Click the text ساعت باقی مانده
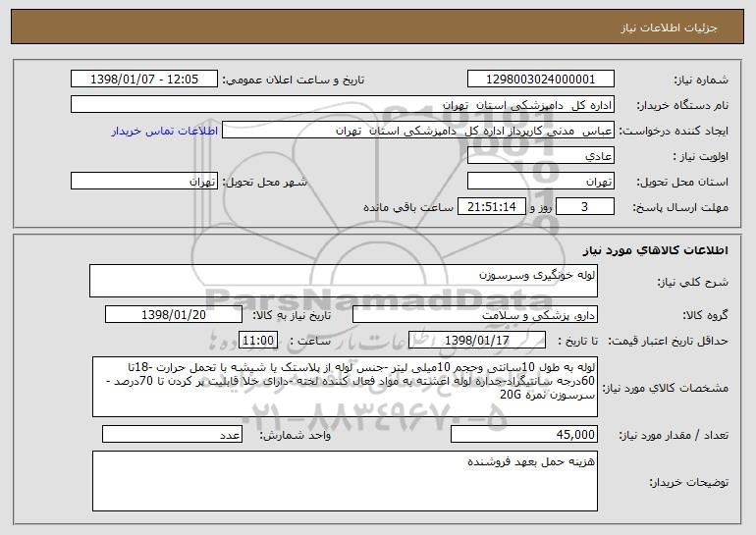Viewport: 756px width, 535px height. [x=408, y=207]
